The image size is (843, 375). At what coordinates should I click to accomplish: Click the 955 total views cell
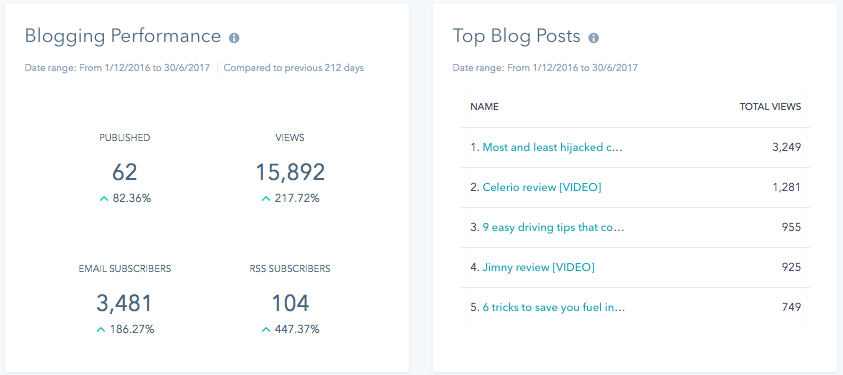coord(791,227)
